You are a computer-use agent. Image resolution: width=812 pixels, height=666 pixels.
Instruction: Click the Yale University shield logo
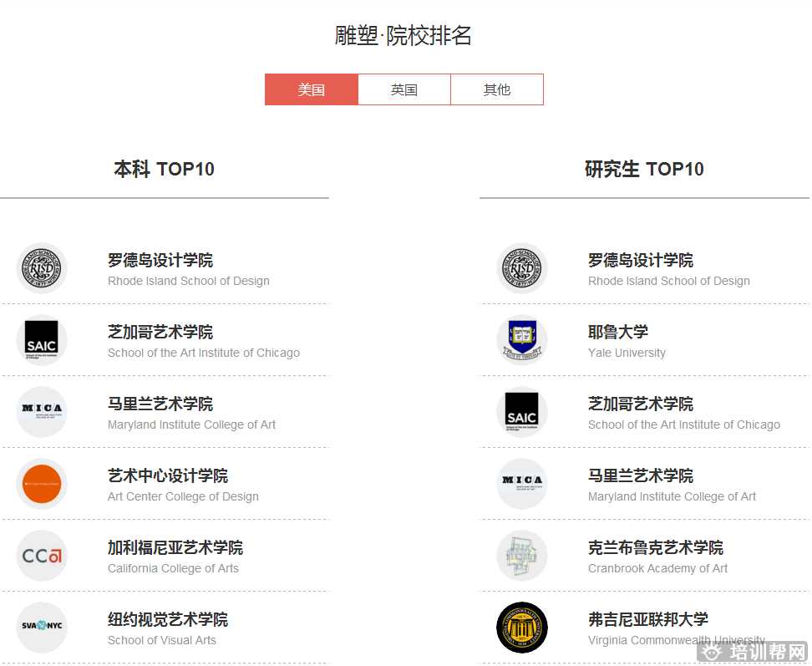coord(522,340)
